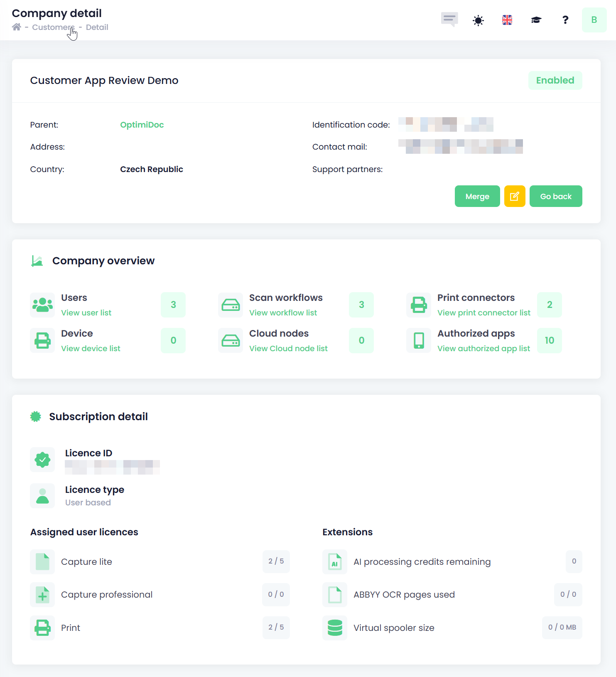Image resolution: width=616 pixels, height=677 pixels.
Task: Click the home icon in breadcrumb
Action: (17, 27)
